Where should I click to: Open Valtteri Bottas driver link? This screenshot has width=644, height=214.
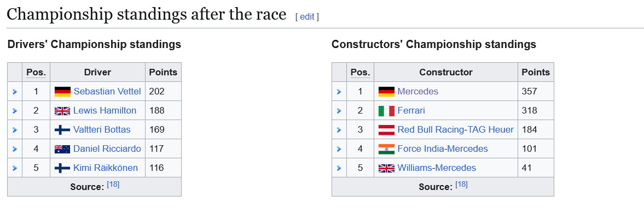coord(102,129)
